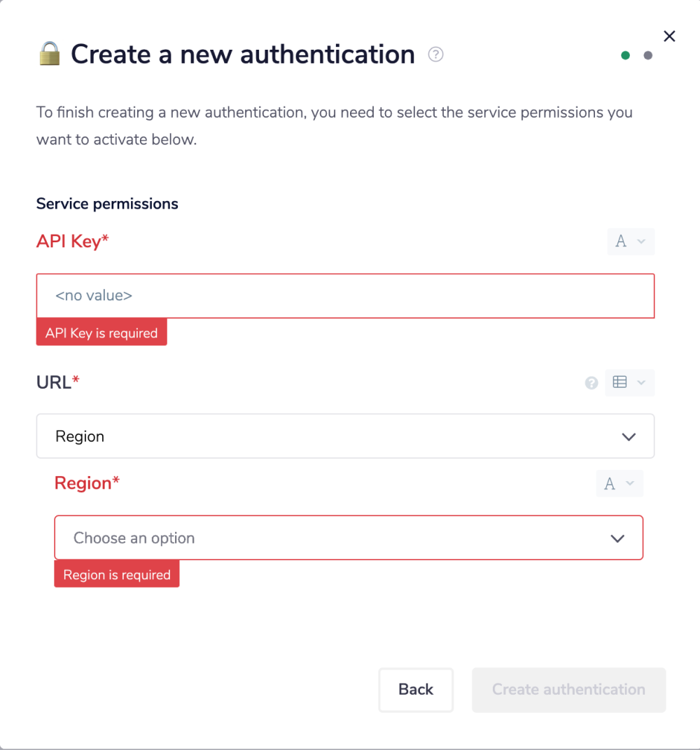The width and height of the screenshot is (700, 750).
Task: Open help tooltip next to the authentication title
Action: [x=436, y=55]
